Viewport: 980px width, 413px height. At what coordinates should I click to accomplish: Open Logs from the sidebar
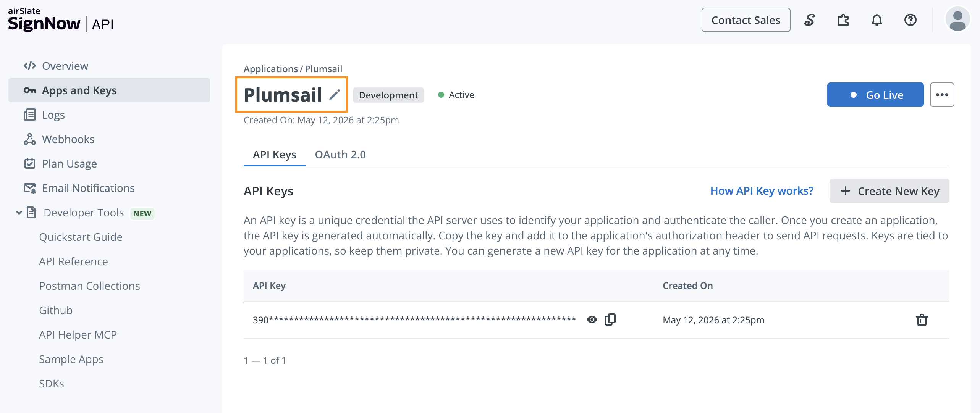[109, 115]
